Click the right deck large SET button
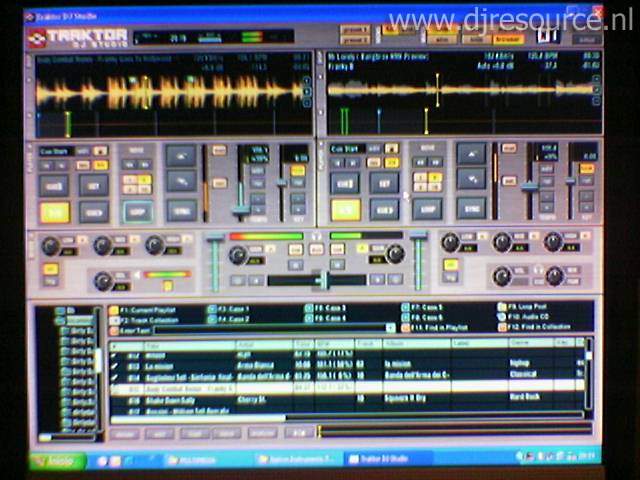 pyautogui.click(x=384, y=183)
